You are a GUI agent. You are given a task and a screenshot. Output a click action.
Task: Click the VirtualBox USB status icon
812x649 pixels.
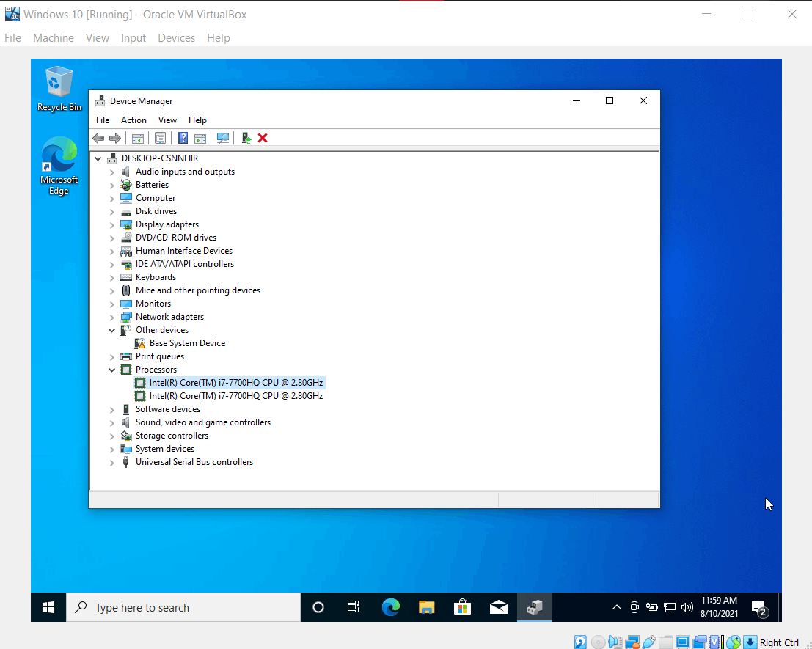(648, 642)
